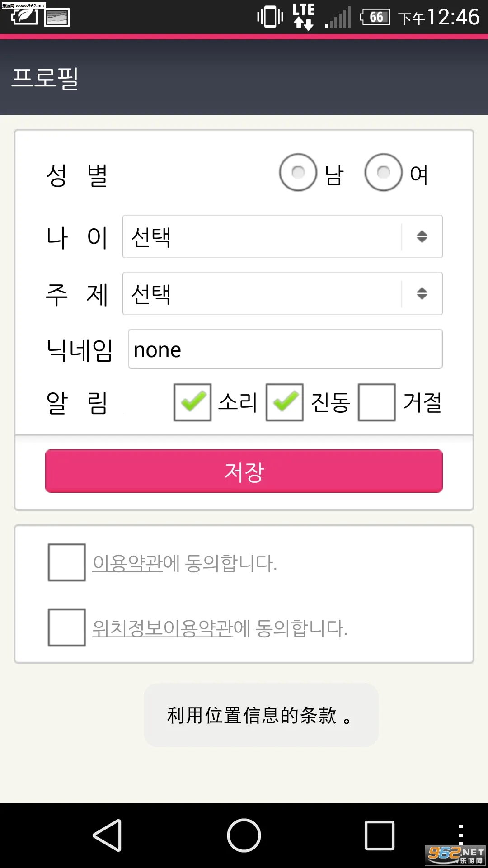This screenshot has width=488, height=868.
Task: Open the 주제 selection dropdown
Action: pos(282,293)
